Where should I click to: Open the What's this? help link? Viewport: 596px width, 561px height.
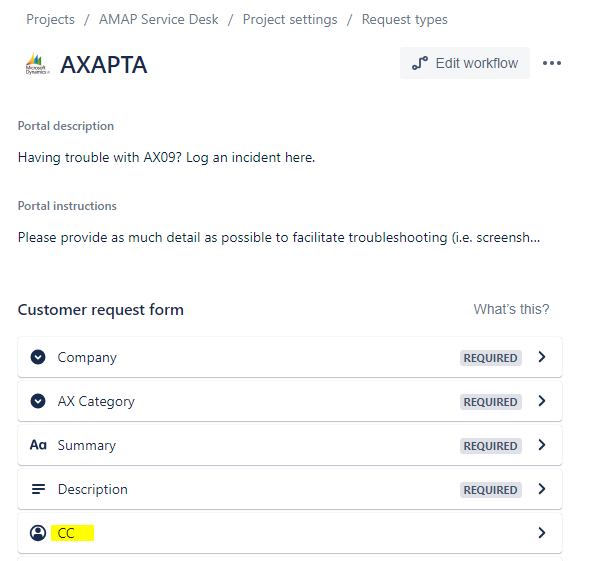pos(511,309)
